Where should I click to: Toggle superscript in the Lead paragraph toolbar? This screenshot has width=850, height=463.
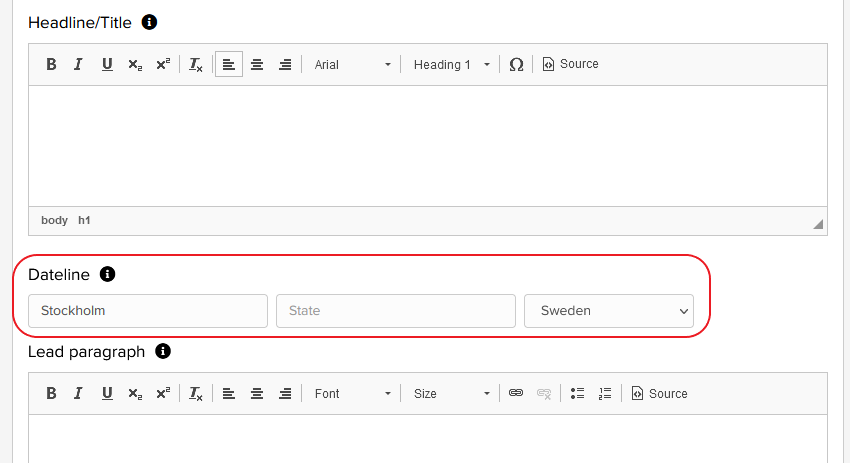coord(163,394)
